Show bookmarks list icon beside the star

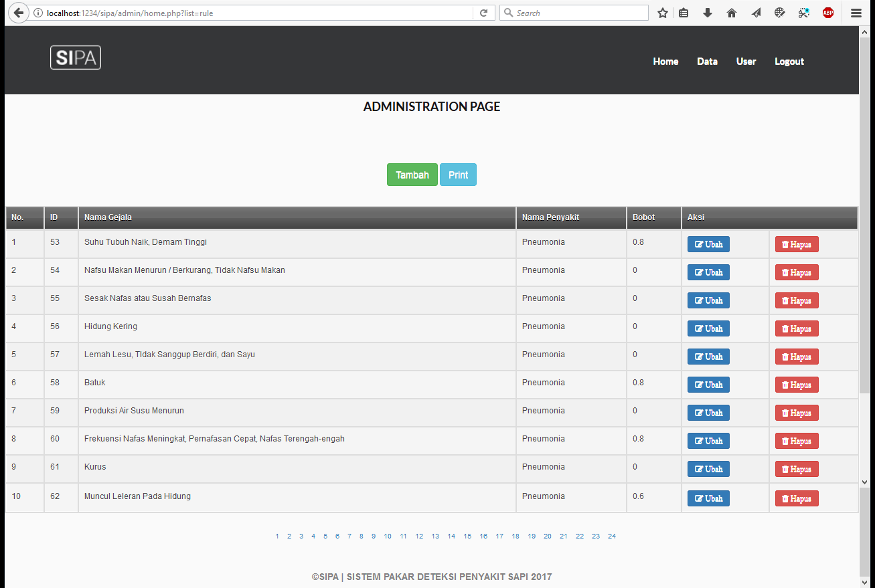[684, 13]
